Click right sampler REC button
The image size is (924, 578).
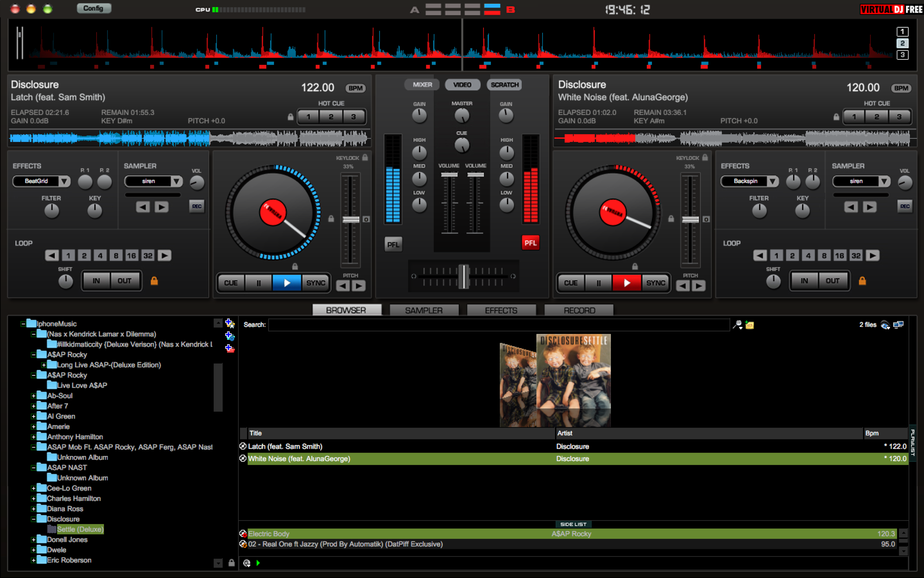click(x=904, y=206)
